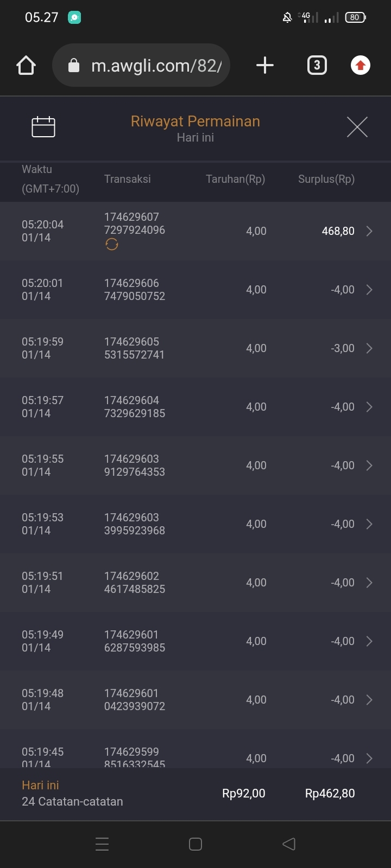
Task: Close the Riwayat Permainan panel
Action: 357,127
